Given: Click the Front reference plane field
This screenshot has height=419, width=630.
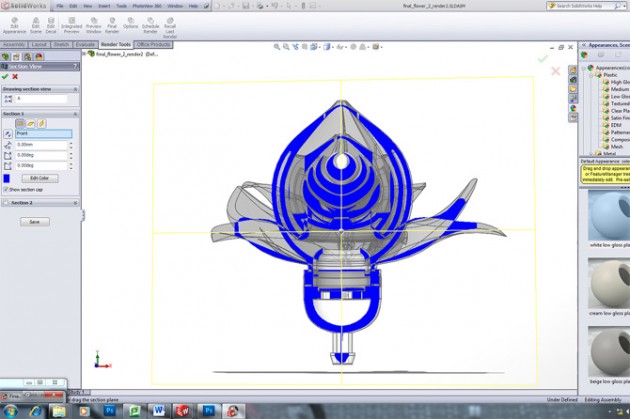Looking at the screenshot, I should point(43,133).
